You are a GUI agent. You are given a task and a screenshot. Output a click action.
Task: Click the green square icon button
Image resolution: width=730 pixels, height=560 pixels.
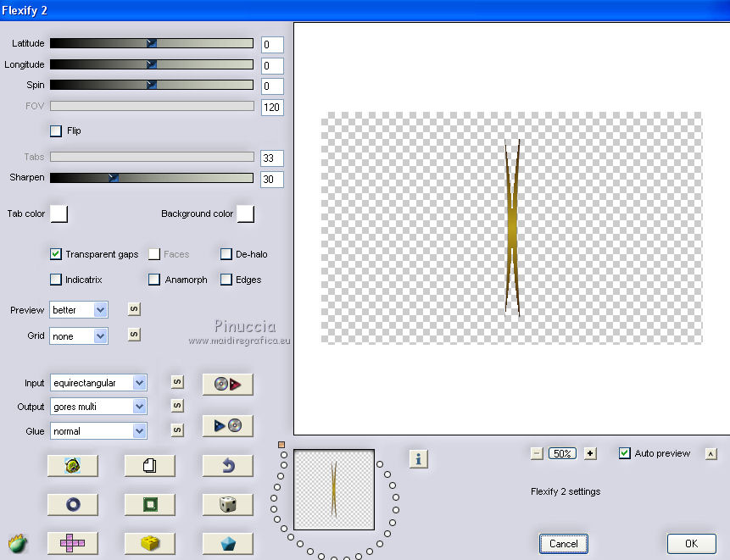(x=150, y=505)
